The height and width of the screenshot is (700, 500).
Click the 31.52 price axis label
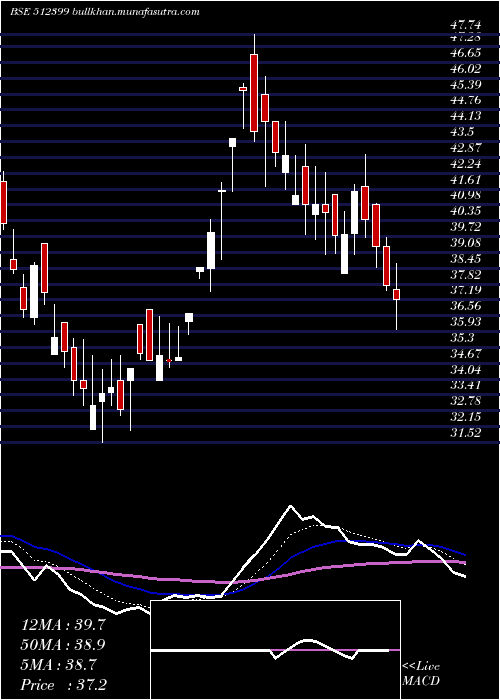tap(465, 433)
